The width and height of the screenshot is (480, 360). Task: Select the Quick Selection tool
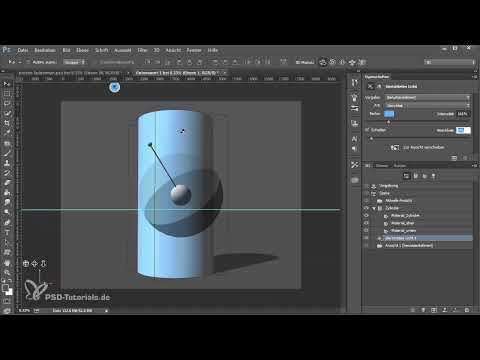pos(7,113)
